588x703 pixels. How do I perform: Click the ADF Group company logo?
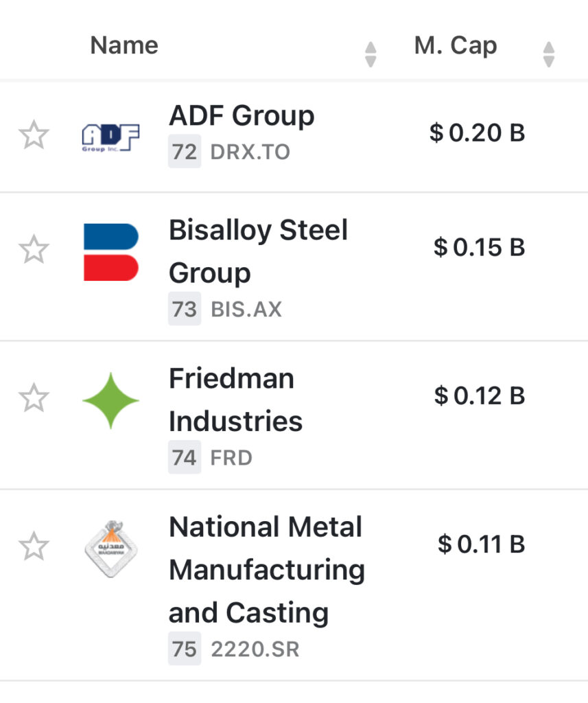pyautogui.click(x=110, y=137)
